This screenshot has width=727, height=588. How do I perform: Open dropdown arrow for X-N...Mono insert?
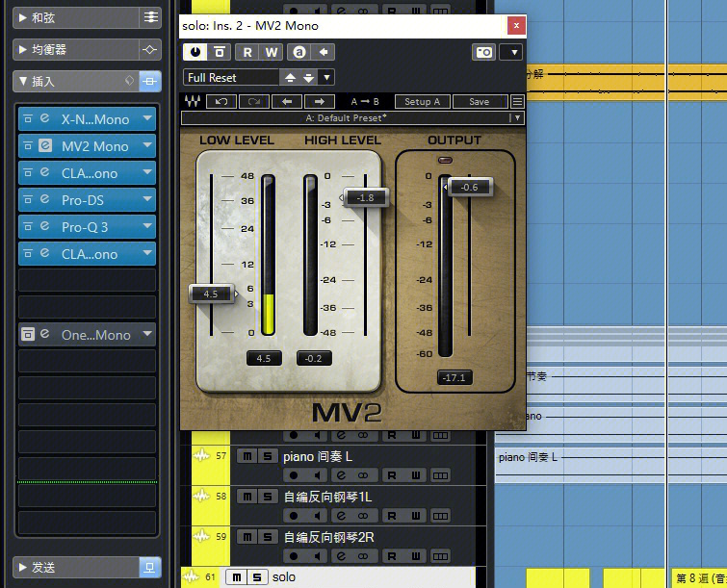click(147, 118)
